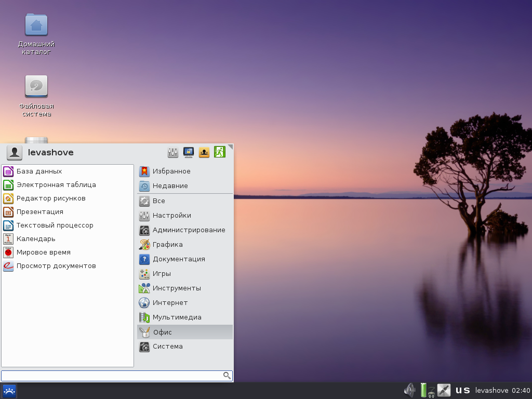Select the Мультимедиа category
This screenshot has height=399, width=532.
tap(185, 317)
